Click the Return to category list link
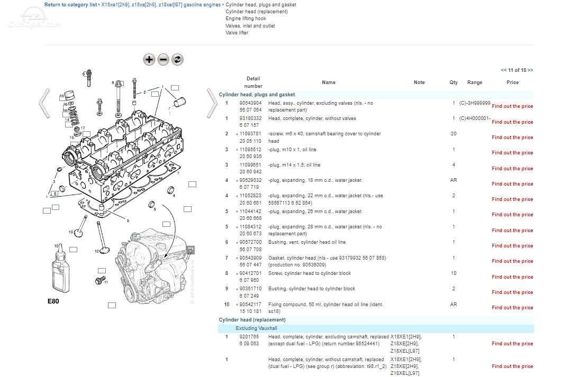The width and height of the screenshot is (588, 377). pos(70,5)
